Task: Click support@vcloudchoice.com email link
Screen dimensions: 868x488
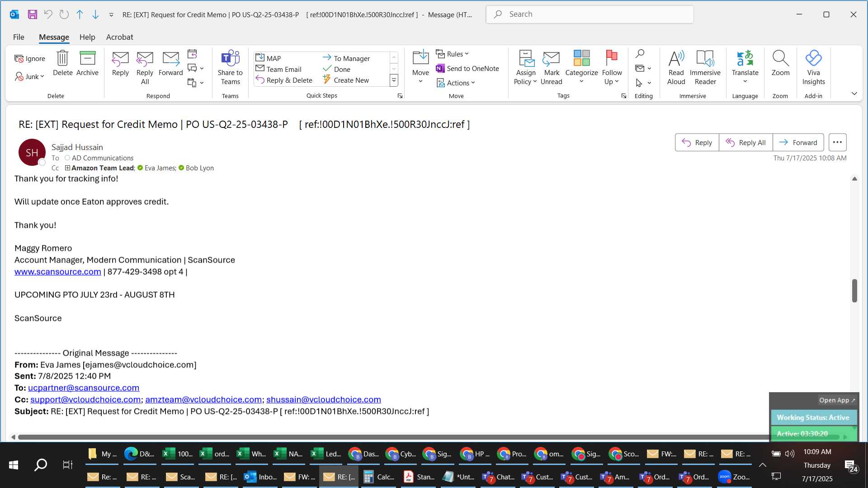Action: pos(85,399)
